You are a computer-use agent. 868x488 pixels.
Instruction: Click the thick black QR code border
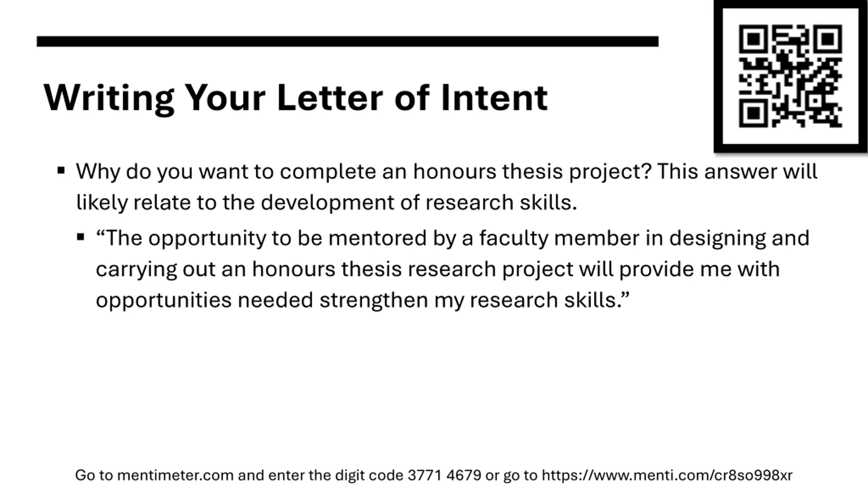point(718,76)
